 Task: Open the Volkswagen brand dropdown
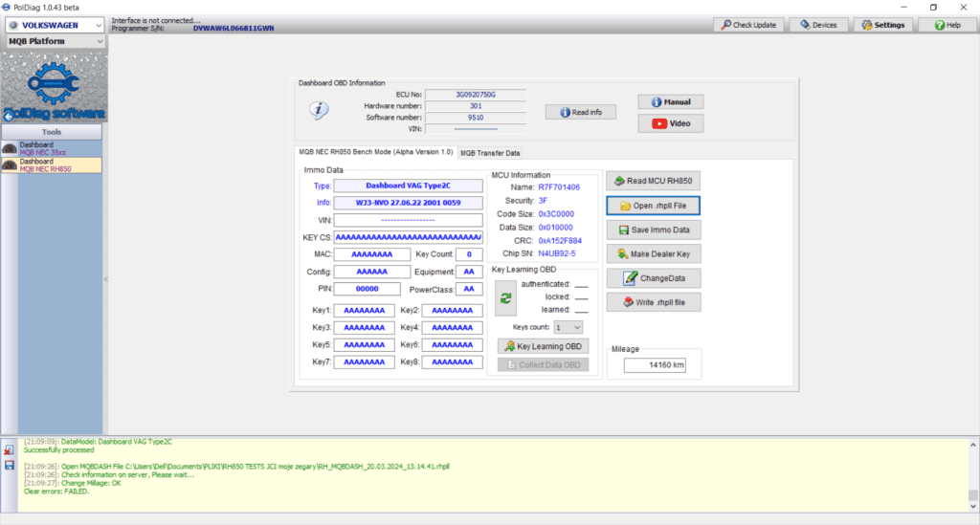pyautogui.click(x=55, y=25)
